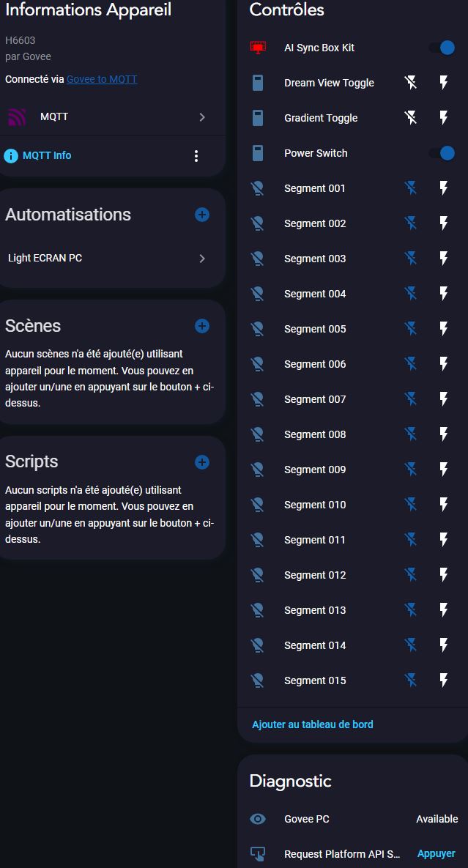Image resolution: width=468 pixels, height=868 pixels.
Task: Select the Segment 008 entity row
Action: coord(315,434)
